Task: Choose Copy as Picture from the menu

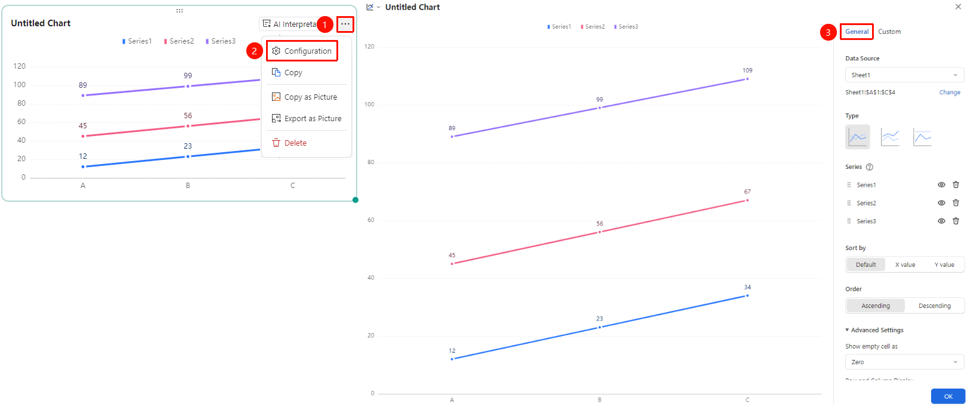Action: [x=307, y=97]
